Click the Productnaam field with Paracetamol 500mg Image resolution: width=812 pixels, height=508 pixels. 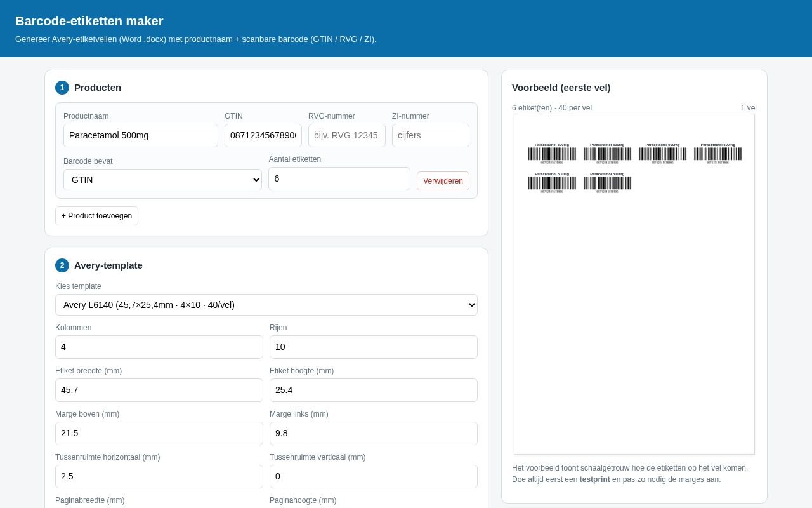click(141, 135)
